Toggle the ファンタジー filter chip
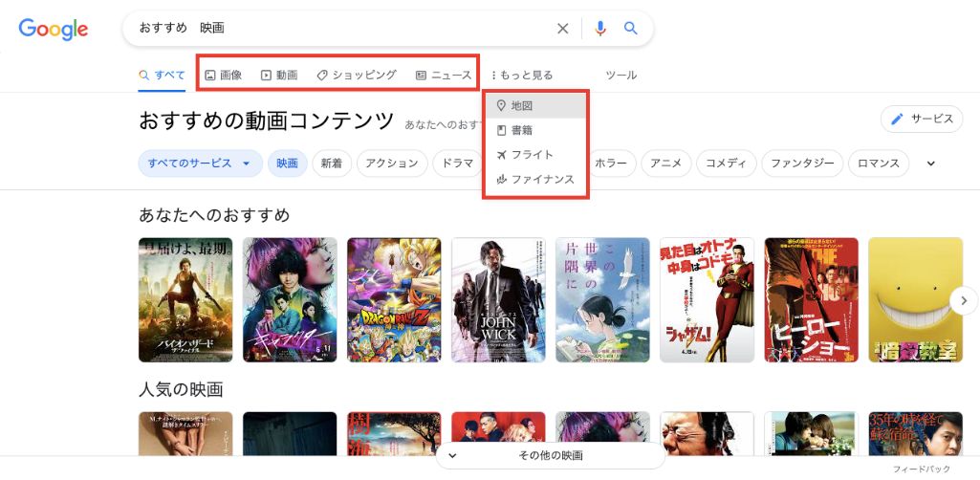Image resolution: width=980 pixels, height=480 pixels. (802, 164)
